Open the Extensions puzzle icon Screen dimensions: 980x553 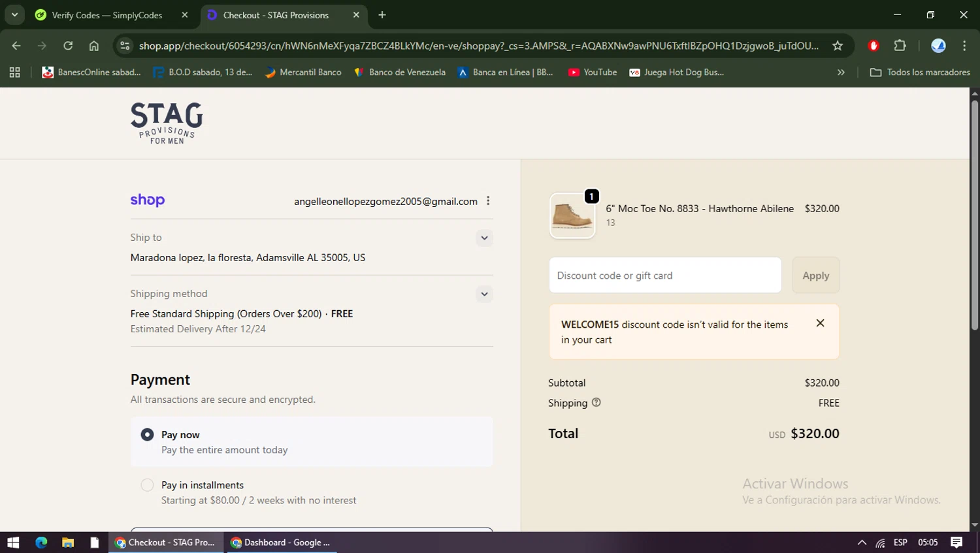[900, 46]
